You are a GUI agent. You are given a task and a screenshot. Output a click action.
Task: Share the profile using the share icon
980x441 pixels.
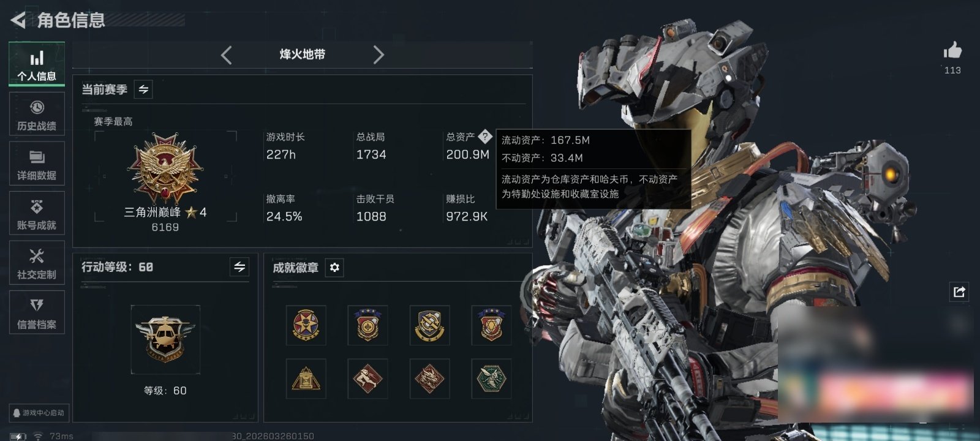point(959,292)
